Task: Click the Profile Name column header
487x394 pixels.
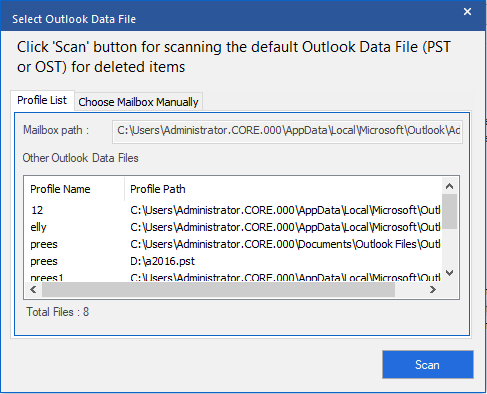Action: [75, 189]
